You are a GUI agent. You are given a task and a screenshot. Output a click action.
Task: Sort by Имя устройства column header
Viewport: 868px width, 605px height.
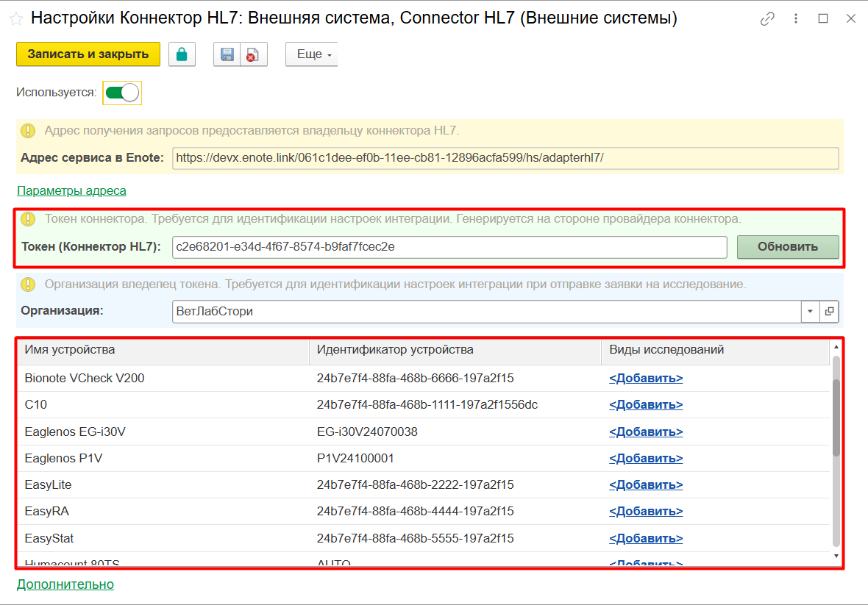(x=163, y=350)
